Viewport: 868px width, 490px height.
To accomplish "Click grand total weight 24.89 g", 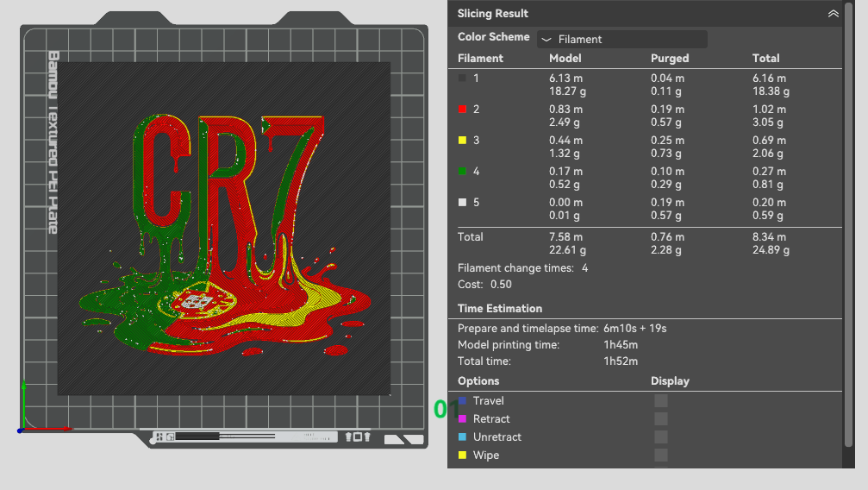I will 771,250.
